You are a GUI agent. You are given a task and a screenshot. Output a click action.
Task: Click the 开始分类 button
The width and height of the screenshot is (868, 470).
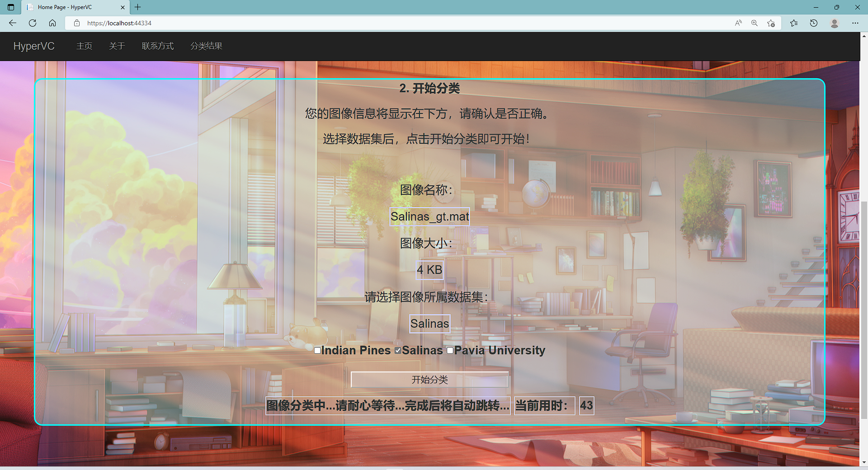429,380
